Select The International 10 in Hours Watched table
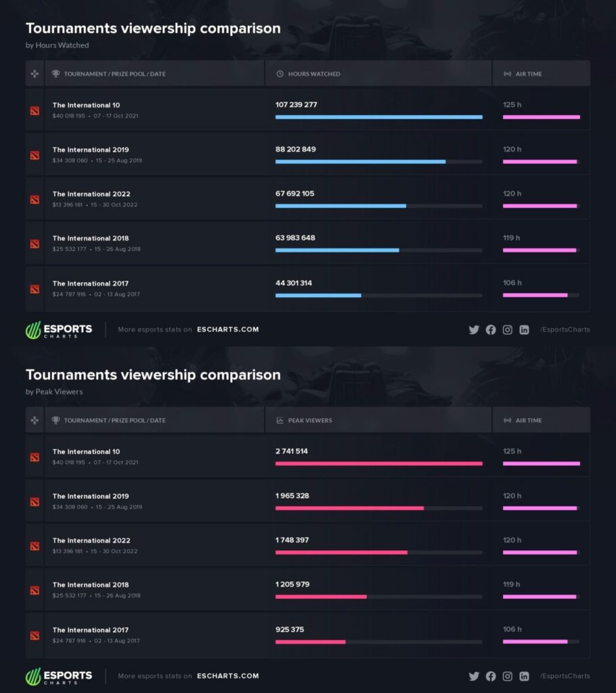This screenshot has width=616, height=693. point(86,105)
